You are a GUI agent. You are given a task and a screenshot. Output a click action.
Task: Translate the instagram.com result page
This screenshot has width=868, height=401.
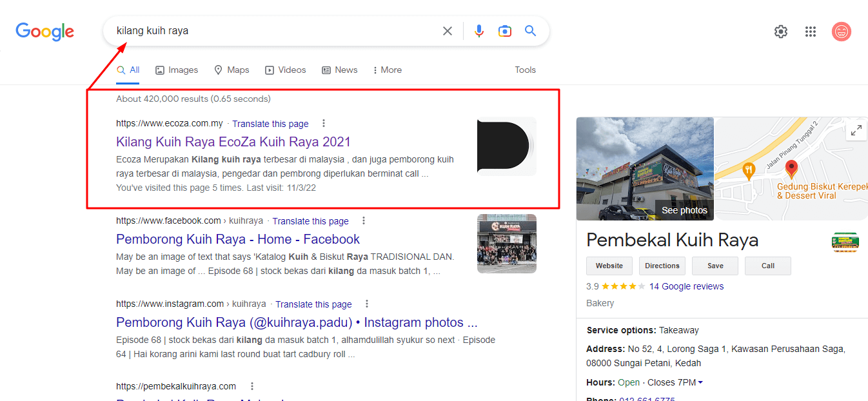coord(313,304)
